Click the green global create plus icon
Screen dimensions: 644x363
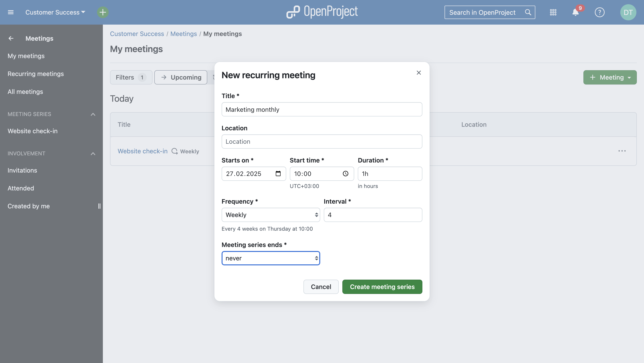[x=102, y=12]
